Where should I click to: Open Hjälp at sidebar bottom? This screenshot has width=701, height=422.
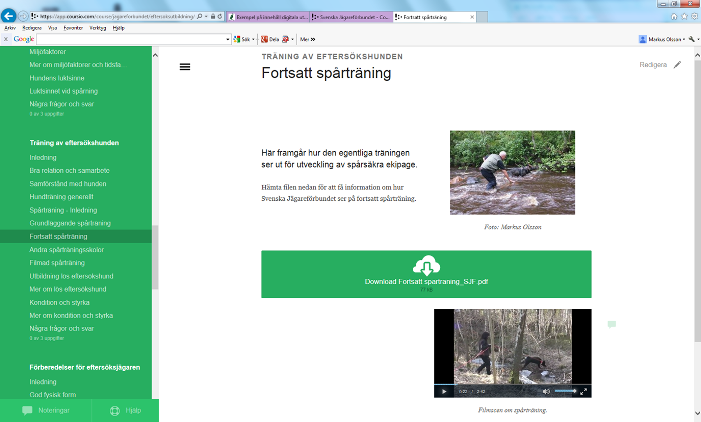tap(125, 410)
